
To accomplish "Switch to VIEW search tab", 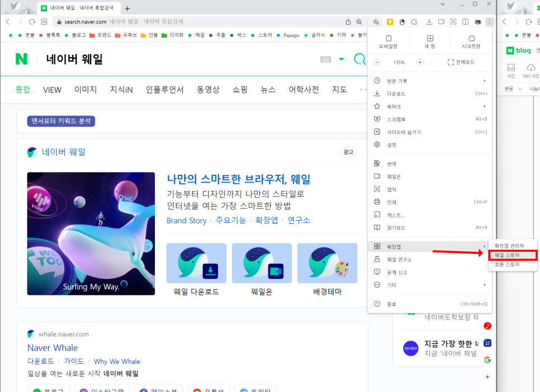I will tap(52, 90).
